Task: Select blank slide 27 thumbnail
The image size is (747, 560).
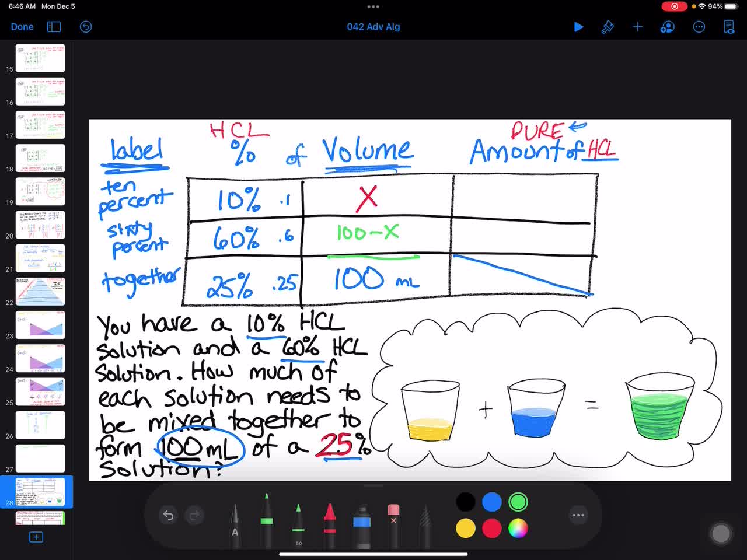Action: point(40,459)
